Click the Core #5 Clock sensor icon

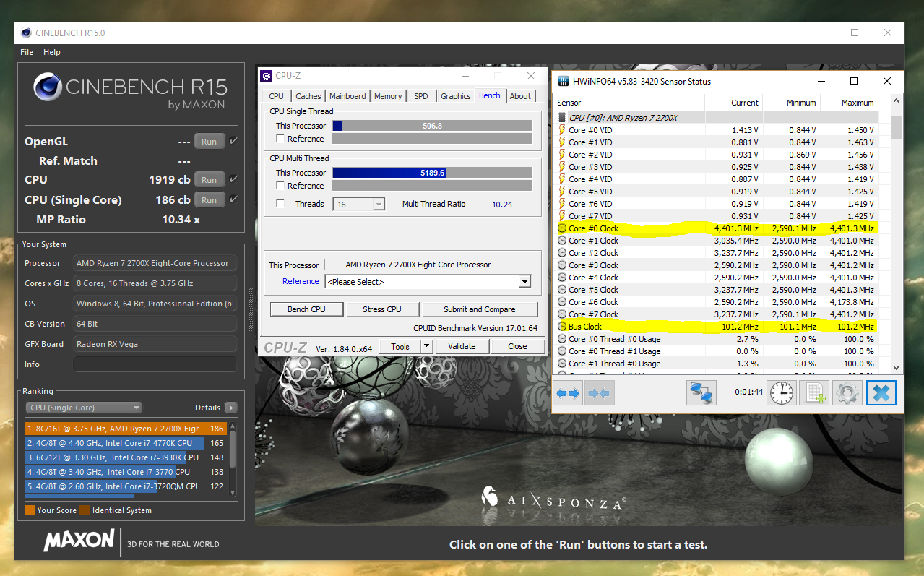[562, 290]
